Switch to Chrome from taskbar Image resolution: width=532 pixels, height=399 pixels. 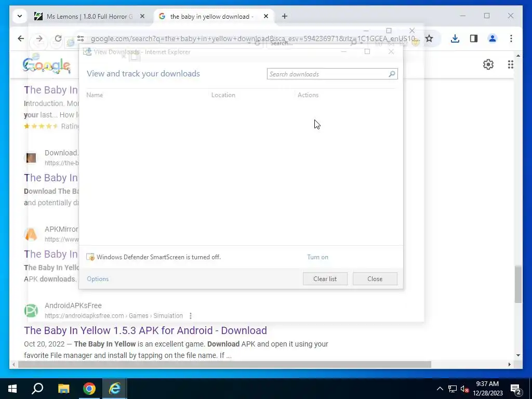[x=89, y=389]
